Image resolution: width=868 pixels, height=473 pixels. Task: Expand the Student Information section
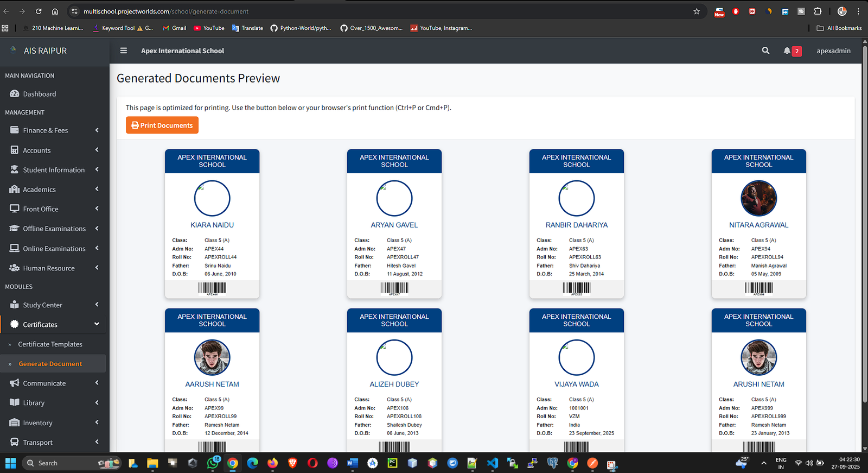pos(53,170)
